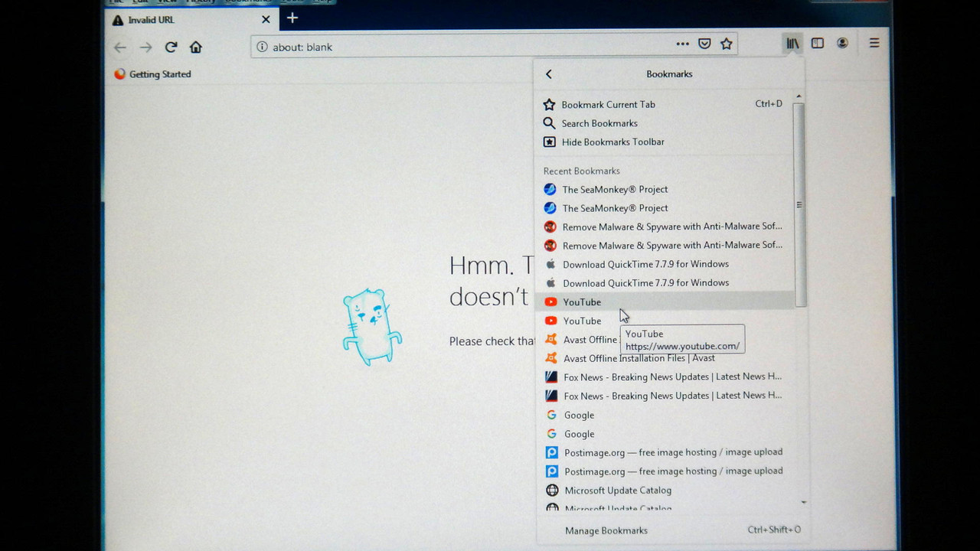Screen dimensions: 980x551
Task: Open the Firefox account icon
Action: 842,44
